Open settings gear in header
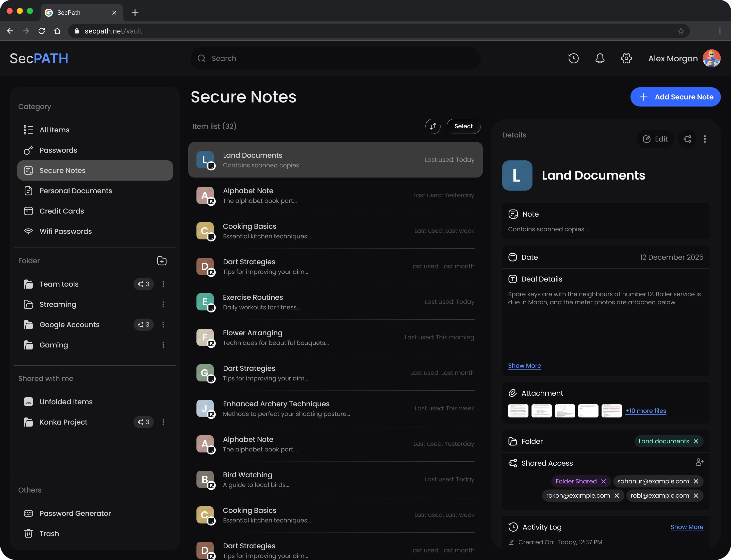731x560 pixels. pos(626,58)
